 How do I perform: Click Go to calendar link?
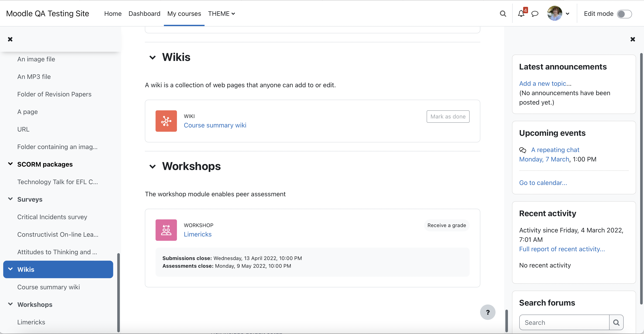[x=543, y=183]
